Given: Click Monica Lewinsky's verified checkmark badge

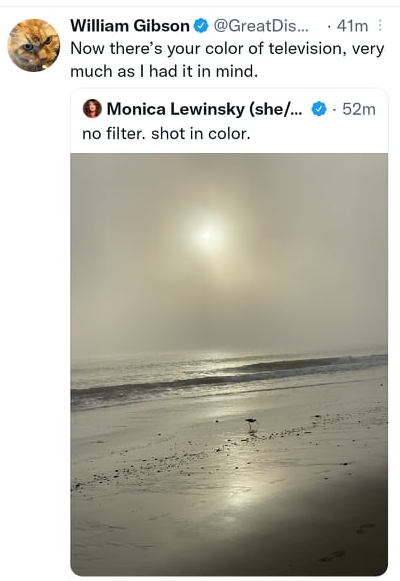Looking at the screenshot, I should tap(319, 109).
